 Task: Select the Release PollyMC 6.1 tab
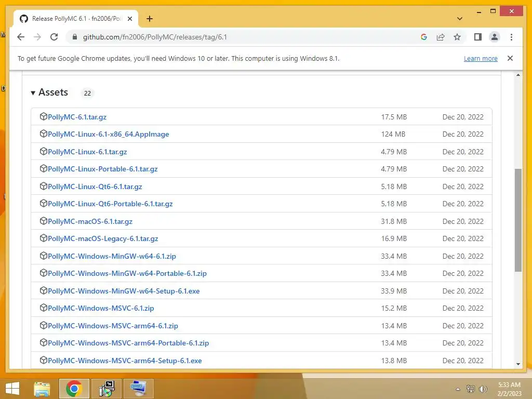tap(76, 19)
